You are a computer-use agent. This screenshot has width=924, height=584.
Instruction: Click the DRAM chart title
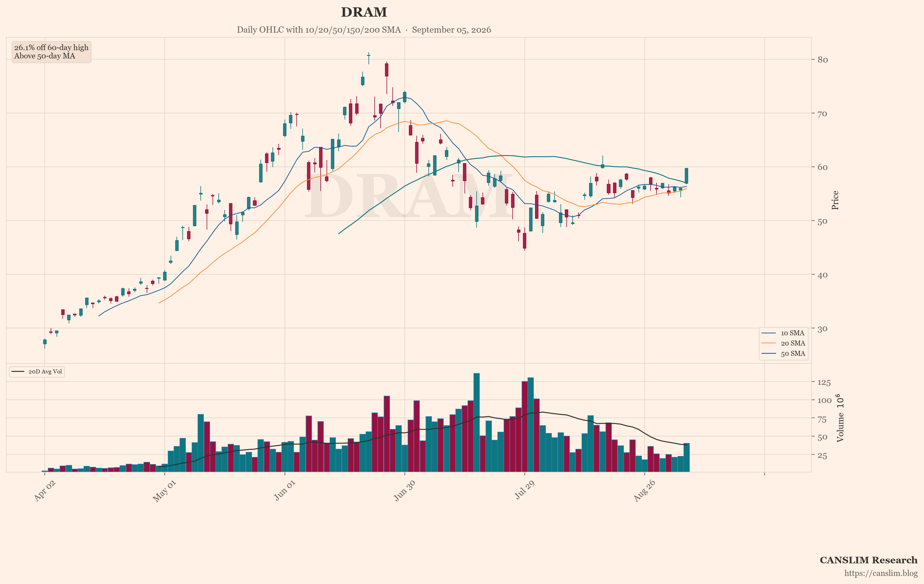[364, 12]
